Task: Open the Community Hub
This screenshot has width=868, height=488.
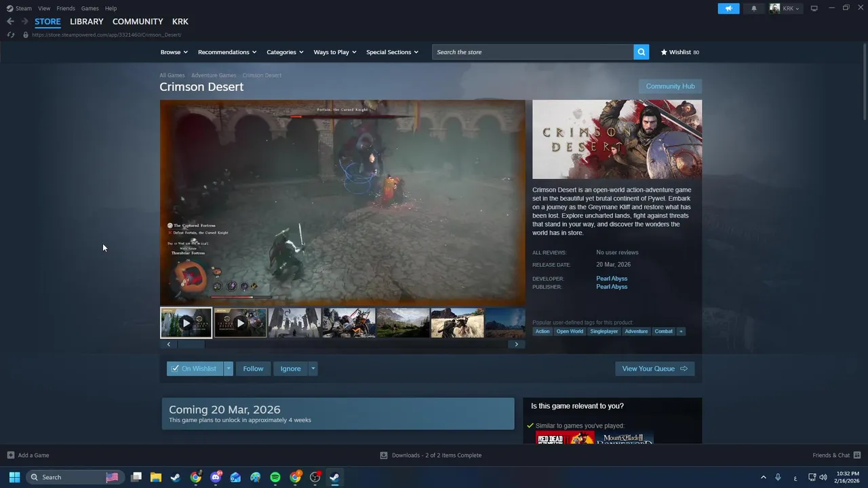Action: (x=670, y=86)
